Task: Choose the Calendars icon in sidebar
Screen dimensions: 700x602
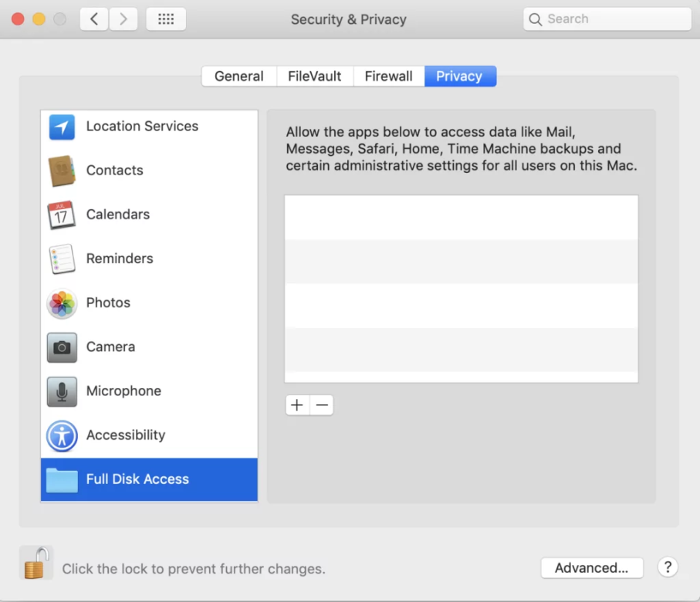Action: [62, 215]
